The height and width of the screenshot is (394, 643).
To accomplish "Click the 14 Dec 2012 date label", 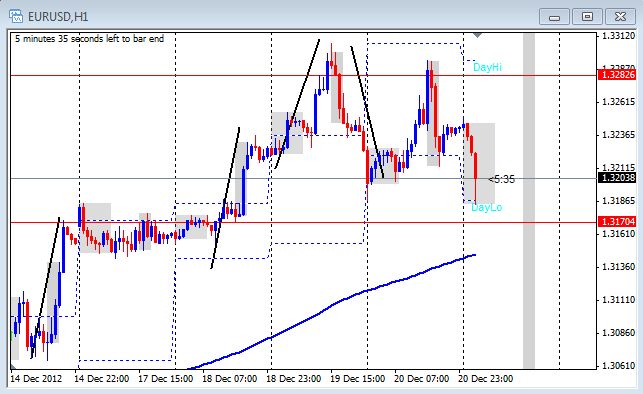I will click(36, 378).
